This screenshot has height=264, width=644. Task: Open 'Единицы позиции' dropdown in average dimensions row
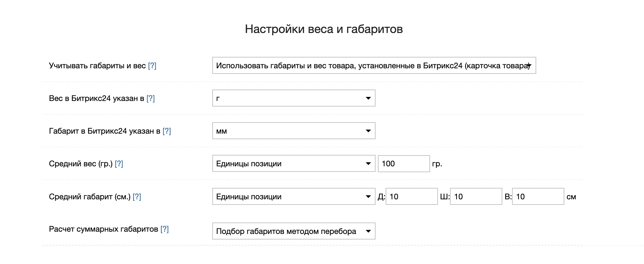click(x=294, y=197)
